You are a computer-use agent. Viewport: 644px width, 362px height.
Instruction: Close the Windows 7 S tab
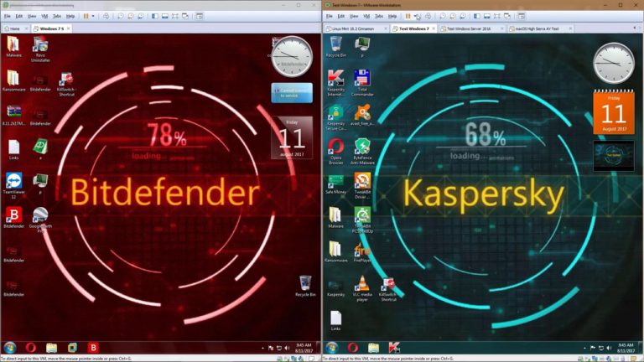[68, 28]
